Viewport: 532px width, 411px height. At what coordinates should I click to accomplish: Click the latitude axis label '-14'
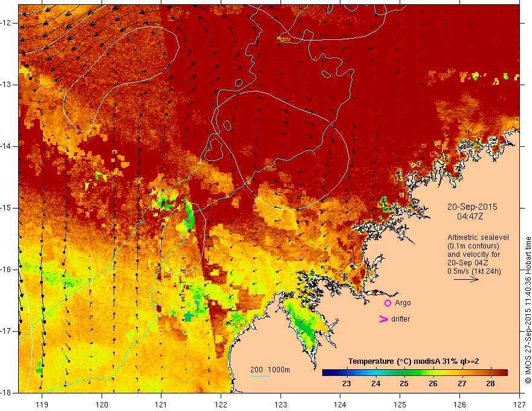pos(6,146)
